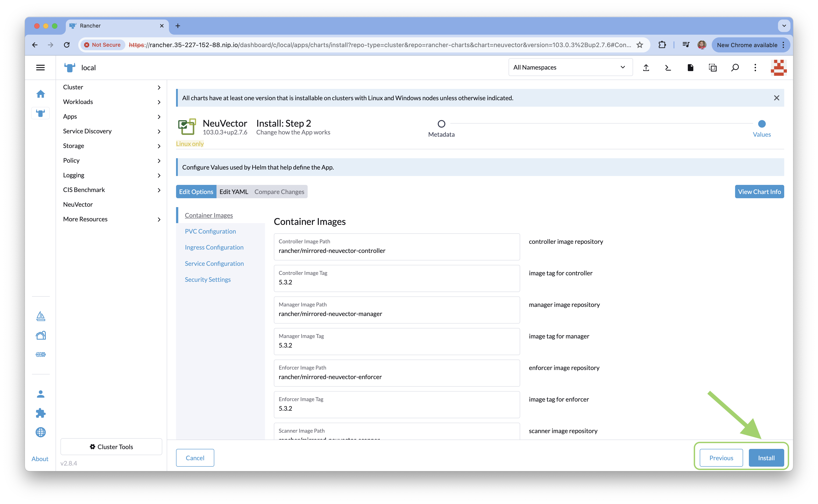Switch to the Edit YAML tab
The height and width of the screenshot is (504, 818).
pos(234,192)
